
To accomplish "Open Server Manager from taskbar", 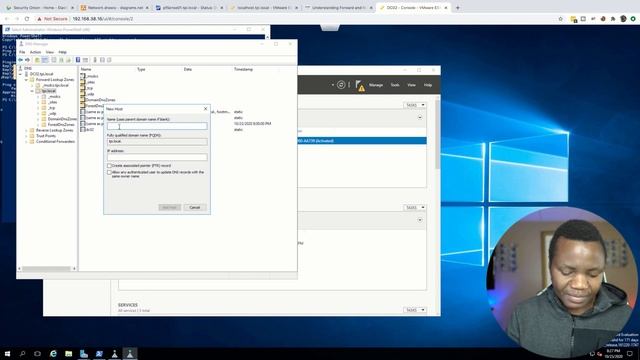I will pyautogui.click(x=84, y=353).
